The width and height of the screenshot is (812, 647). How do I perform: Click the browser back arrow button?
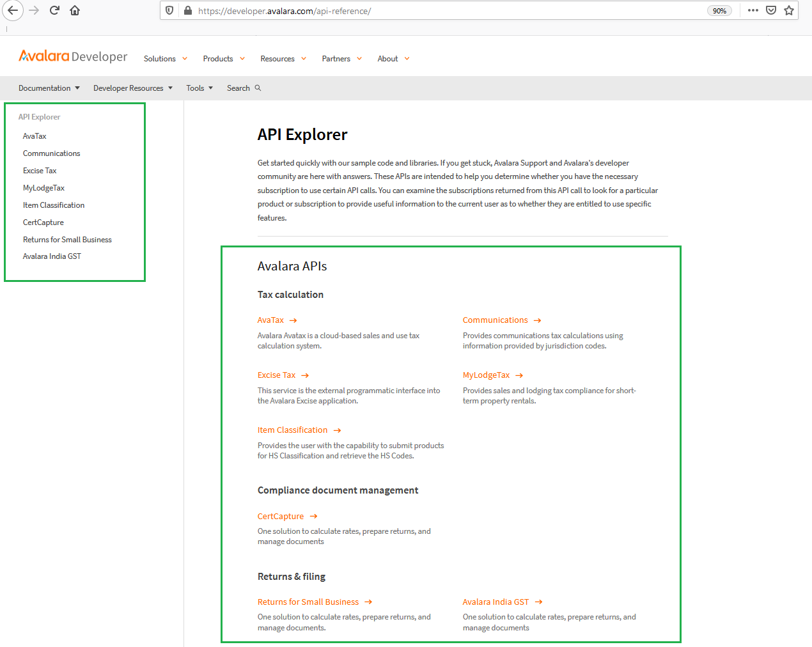[13, 10]
